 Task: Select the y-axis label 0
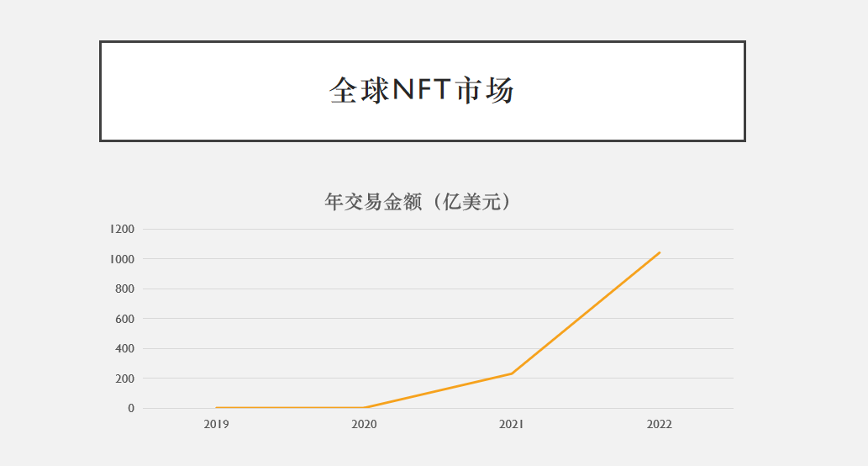(x=131, y=408)
